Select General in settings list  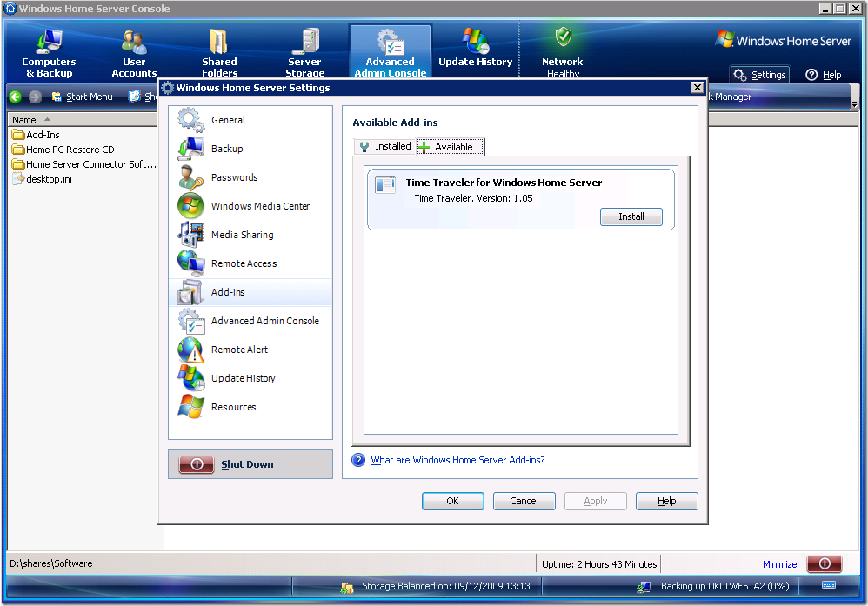coord(250,120)
